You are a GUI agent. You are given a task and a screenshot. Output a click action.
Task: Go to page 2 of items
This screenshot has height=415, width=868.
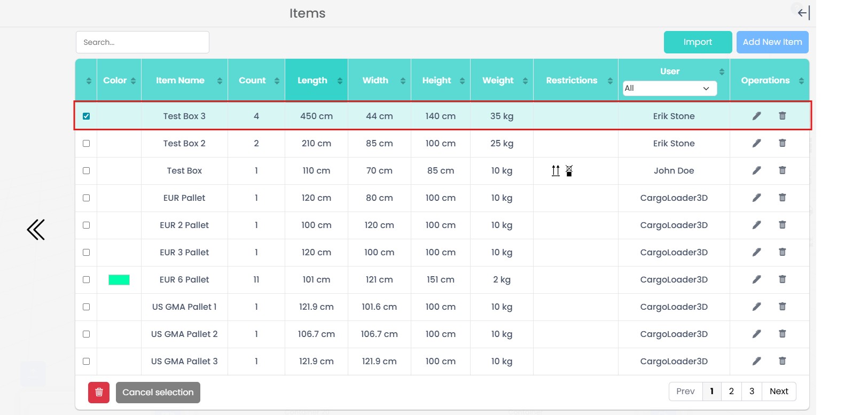click(x=731, y=391)
